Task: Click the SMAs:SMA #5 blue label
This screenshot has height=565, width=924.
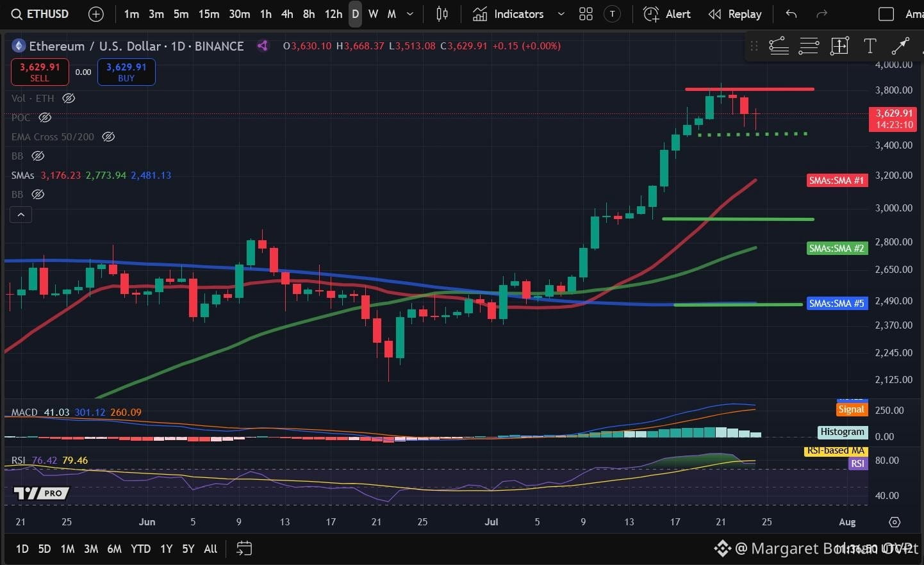Action: coord(837,303)
